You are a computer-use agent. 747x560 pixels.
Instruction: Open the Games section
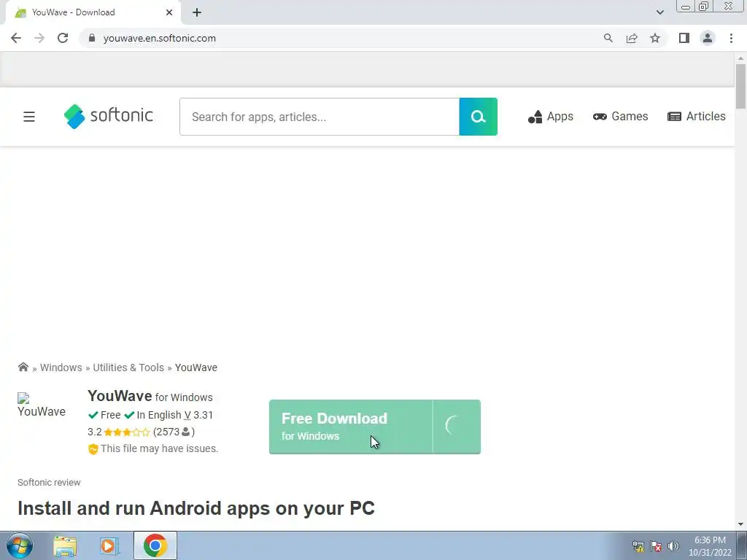(620, 117)
